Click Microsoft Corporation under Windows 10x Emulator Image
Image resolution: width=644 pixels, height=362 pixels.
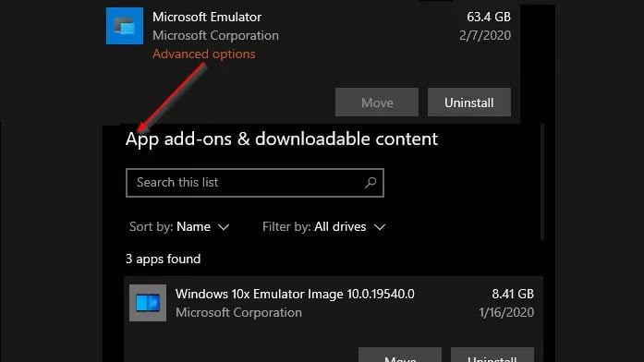[238, 312]
